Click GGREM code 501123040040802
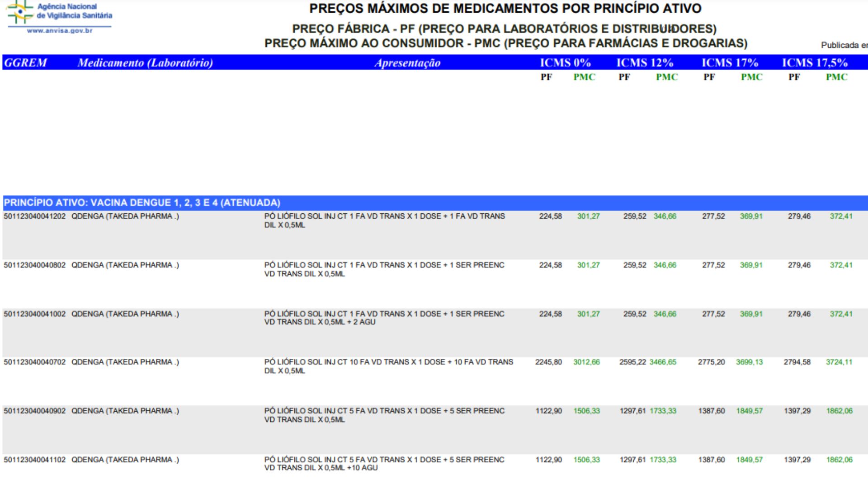The width and height of the screenshot is (868, 488). click(35, 265)
